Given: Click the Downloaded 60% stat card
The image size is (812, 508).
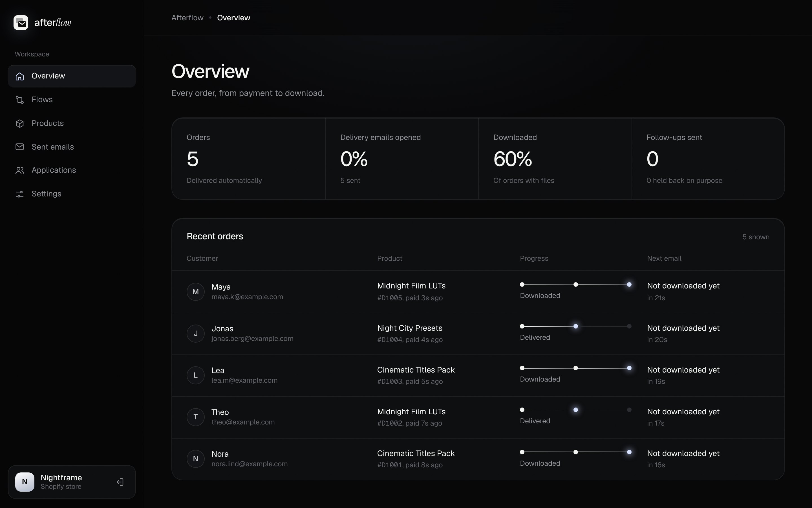Looking at the screenshot, I should 555,159.
